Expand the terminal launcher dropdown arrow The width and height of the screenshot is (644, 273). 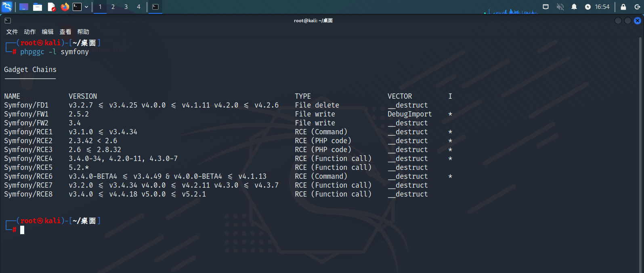pos(86,7)
